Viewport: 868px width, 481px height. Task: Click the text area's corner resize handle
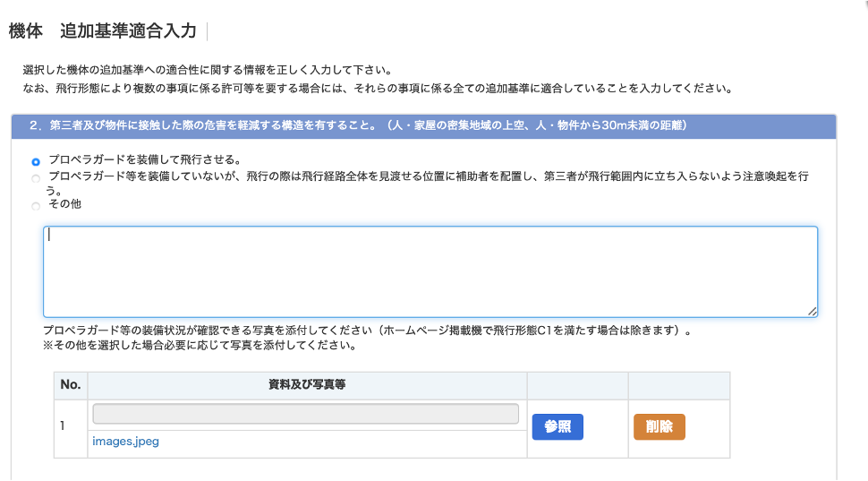pos(812,311)
